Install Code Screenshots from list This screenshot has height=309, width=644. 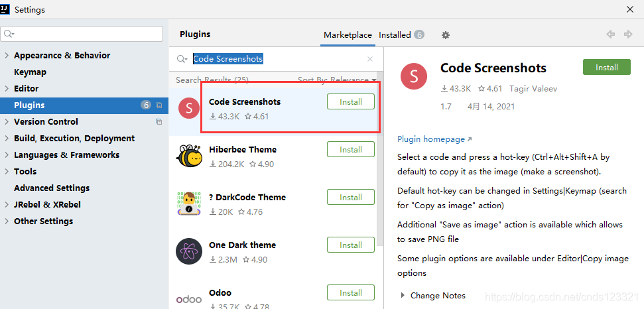351,101
